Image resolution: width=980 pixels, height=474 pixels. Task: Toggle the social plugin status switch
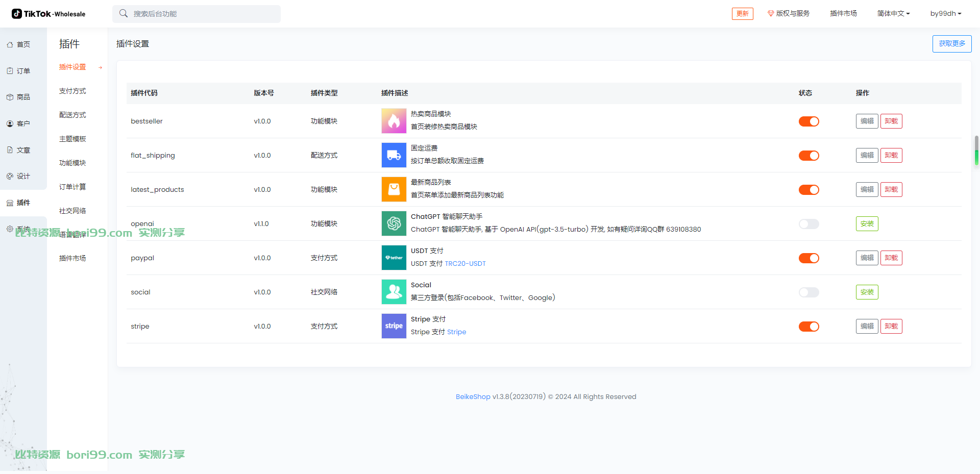coord(809,292)
